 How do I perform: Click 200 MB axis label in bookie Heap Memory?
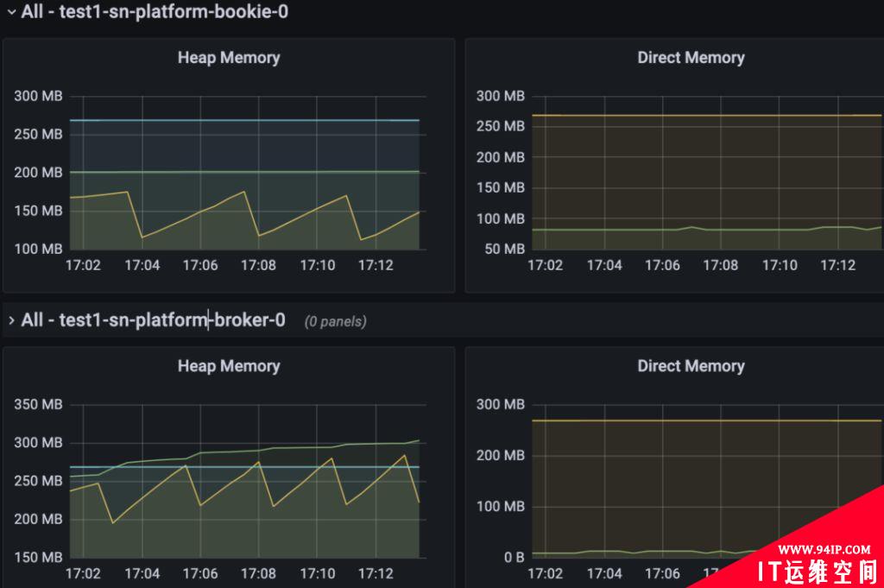[x=38, y=173]
